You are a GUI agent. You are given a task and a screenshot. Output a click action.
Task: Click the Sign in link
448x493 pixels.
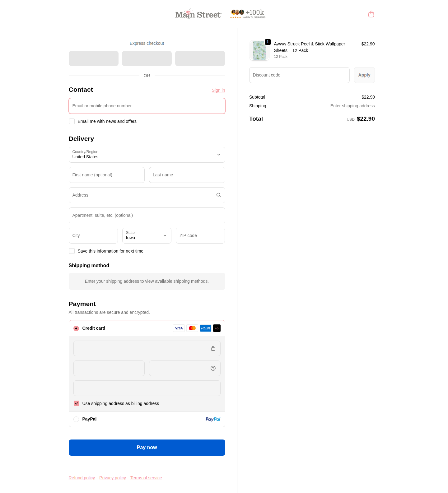[218, 90]
